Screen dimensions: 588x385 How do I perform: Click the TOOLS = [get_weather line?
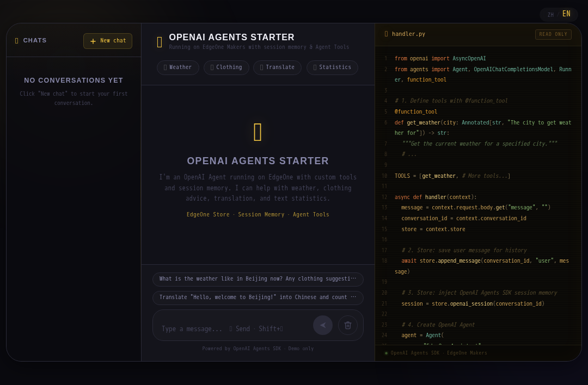452,176
